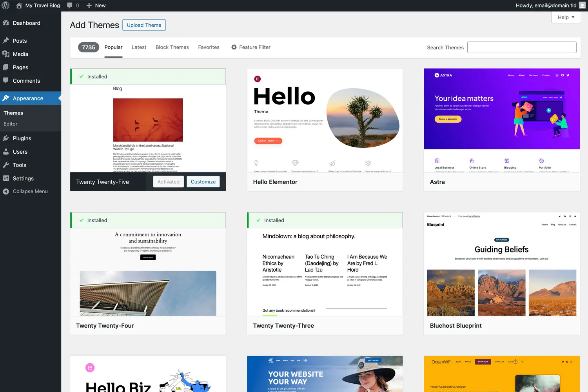The width and height of the screenshot is (588, 392).
Task: Click the Users person icon
Action: point(6,152)
